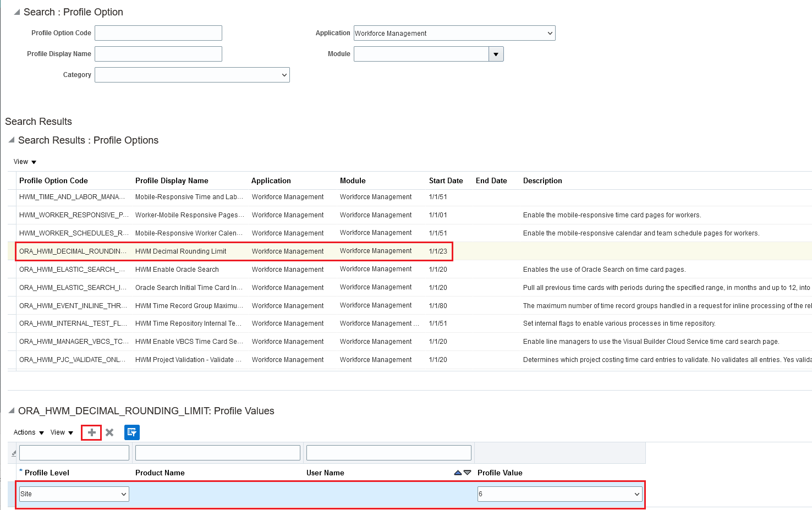Open the Query By Example filter
The height and width of the screenshot is (510, 812).
coord(131,432)
